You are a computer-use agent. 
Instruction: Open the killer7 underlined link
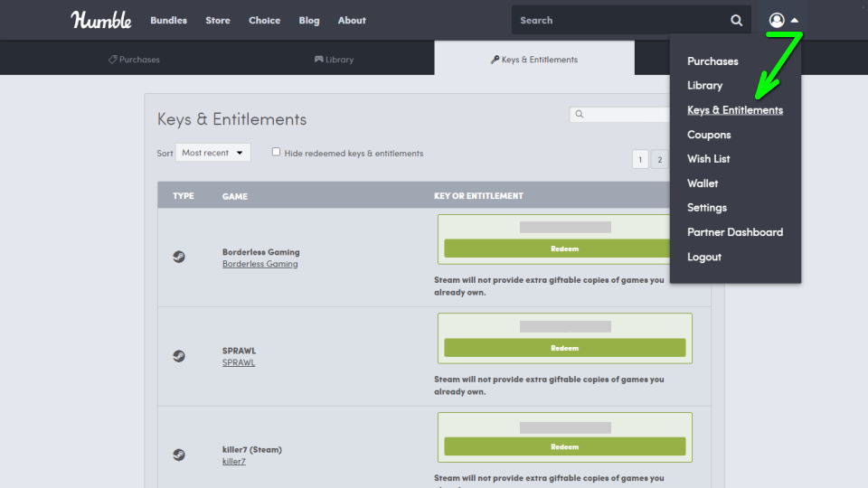pos(233,462)
